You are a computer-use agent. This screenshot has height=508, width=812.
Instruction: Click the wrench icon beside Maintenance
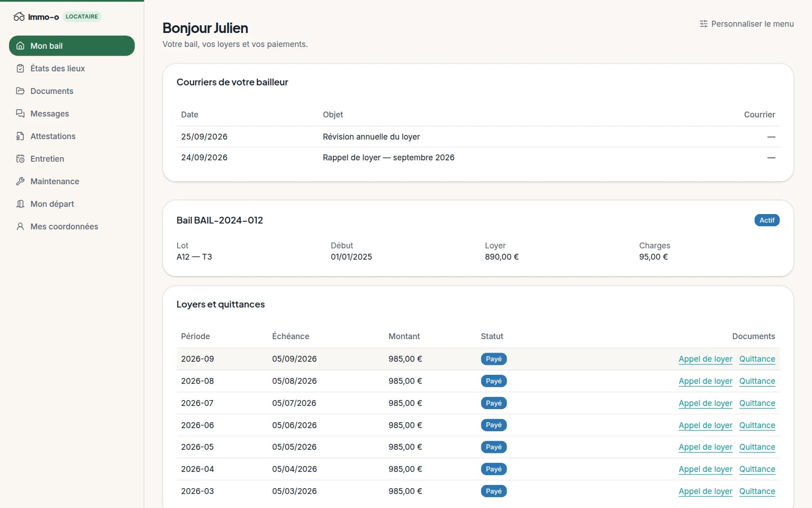20,181
